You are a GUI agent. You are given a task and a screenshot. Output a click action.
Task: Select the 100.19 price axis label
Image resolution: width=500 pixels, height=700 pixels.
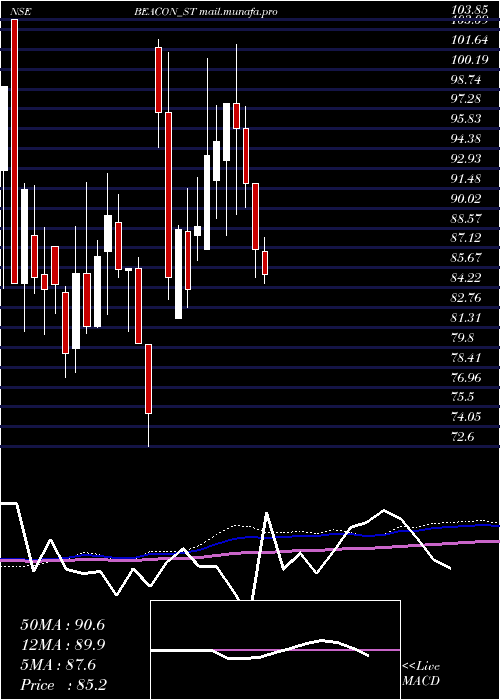tap(470, 59)
